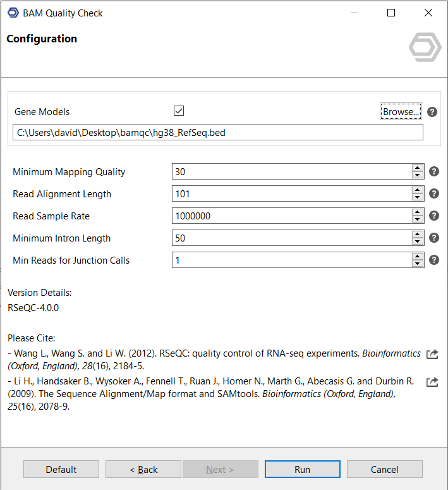Open the RSeQC citation external link icon
This screenshot has width=448, height=490.
432,354
